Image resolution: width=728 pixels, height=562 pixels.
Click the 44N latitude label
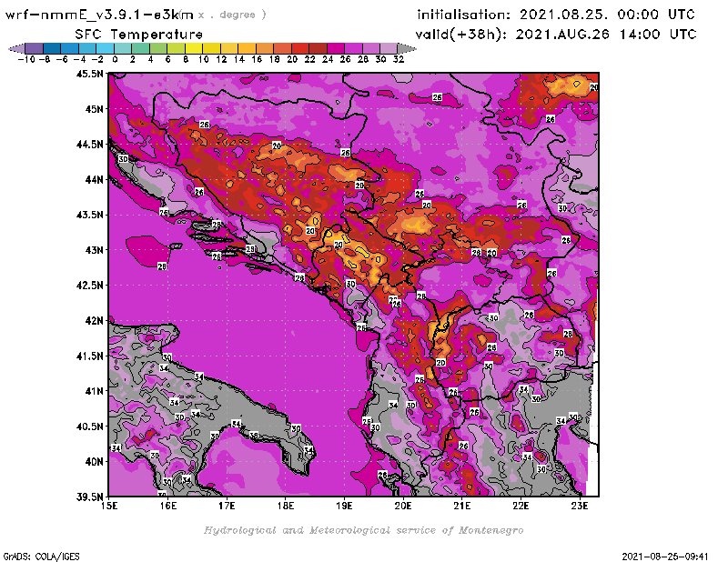point(94,179)
